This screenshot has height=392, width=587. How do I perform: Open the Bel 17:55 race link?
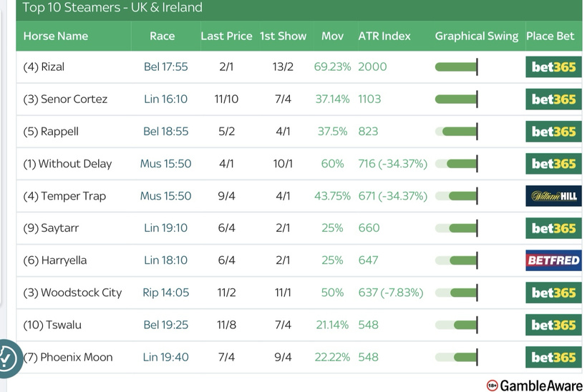(x=165, y=67)
